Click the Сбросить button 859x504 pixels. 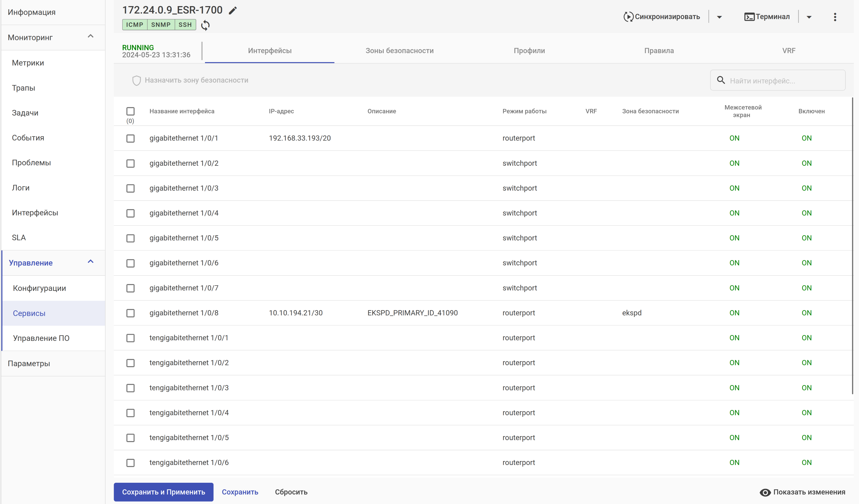click(x=291, y=492)
